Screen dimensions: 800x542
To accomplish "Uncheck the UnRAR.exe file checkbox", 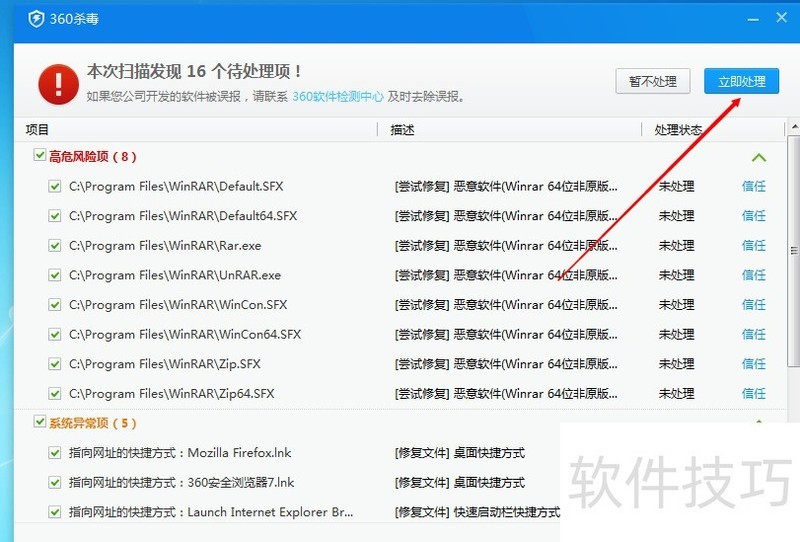I will [x=55, y=276].
